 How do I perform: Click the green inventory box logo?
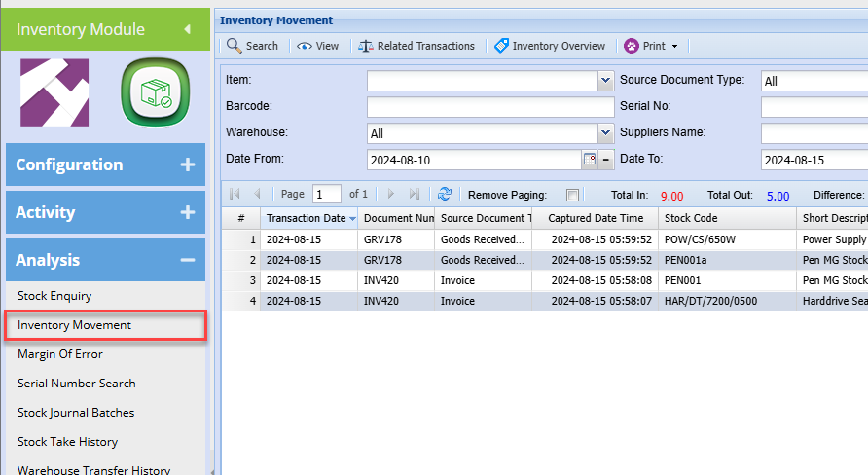click(x=153, y=92)
